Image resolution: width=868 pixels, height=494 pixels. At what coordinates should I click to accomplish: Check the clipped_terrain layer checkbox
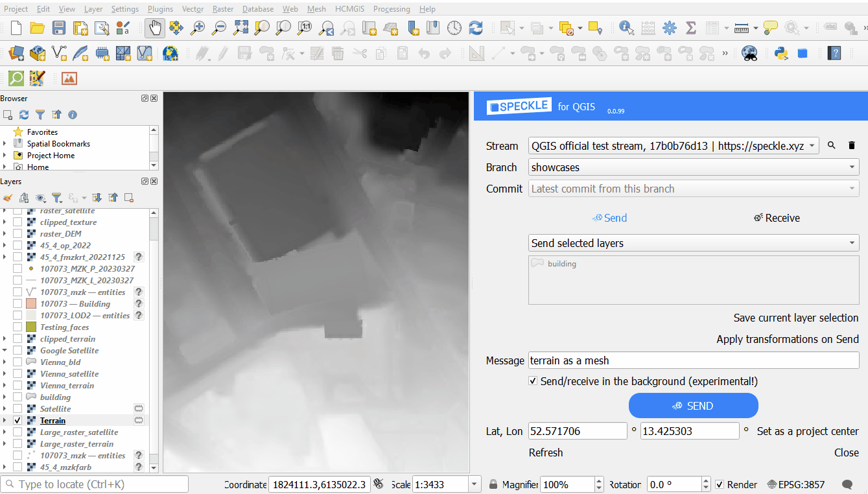click(18, 339)
